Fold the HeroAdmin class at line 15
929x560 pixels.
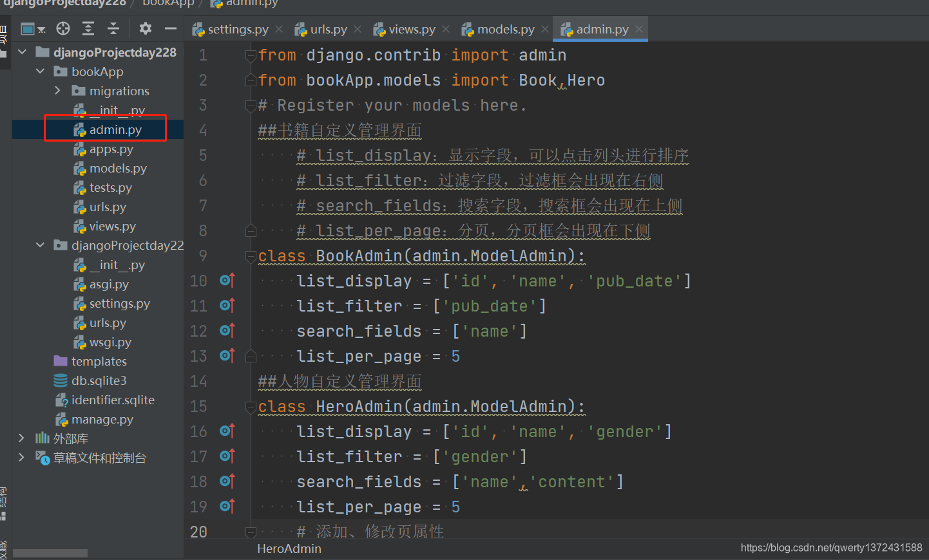(x=251, y=407)
